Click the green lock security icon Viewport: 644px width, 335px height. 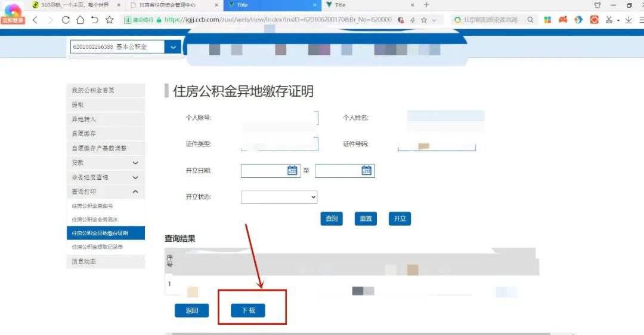(x=159, y=20)
